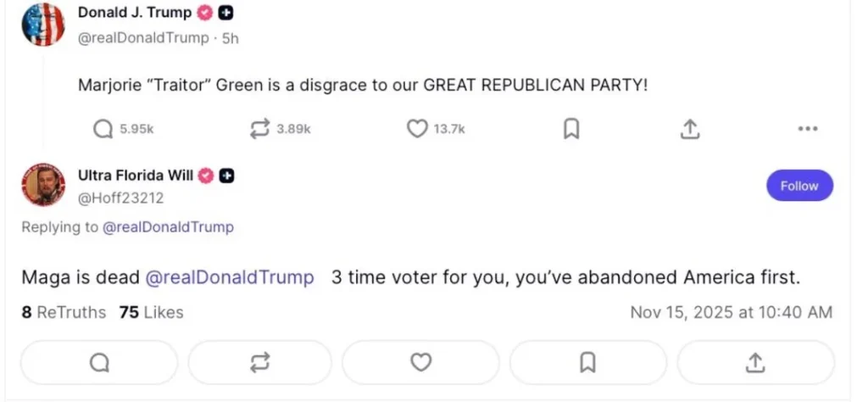
Task: Bookmark Donald J. Trump's post
Action: tap(571, 129)
